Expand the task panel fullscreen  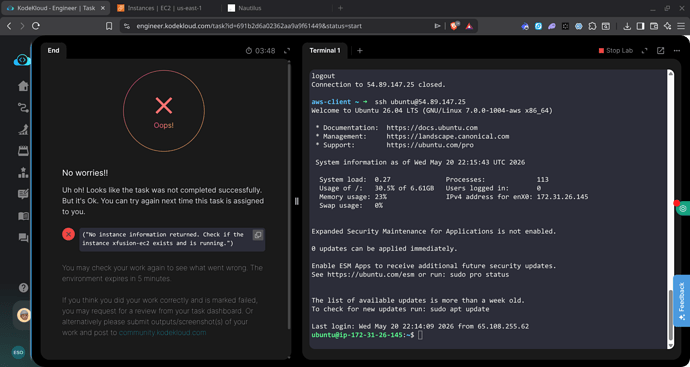pos(287,51)
